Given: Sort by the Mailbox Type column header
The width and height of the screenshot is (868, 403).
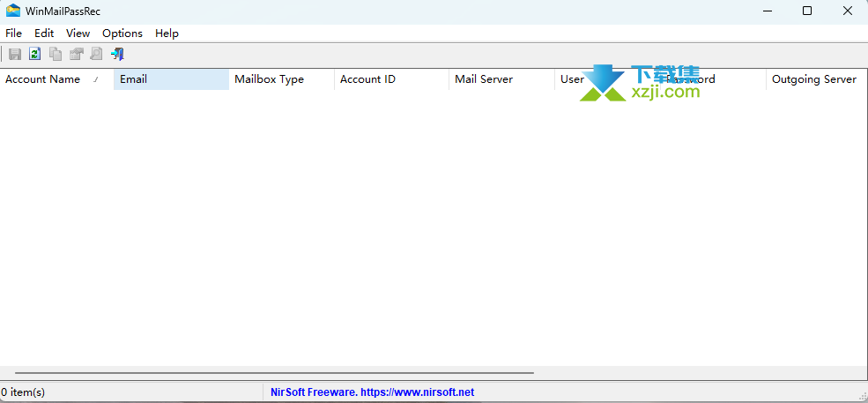Looking at the screenshot, I should click(282, 79).
